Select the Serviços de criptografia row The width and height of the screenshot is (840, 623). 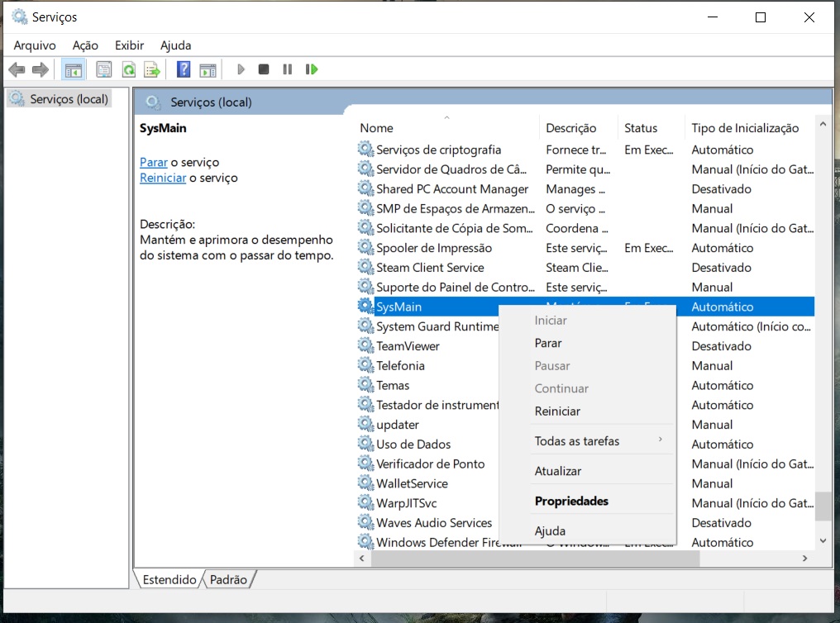[585, 150]
